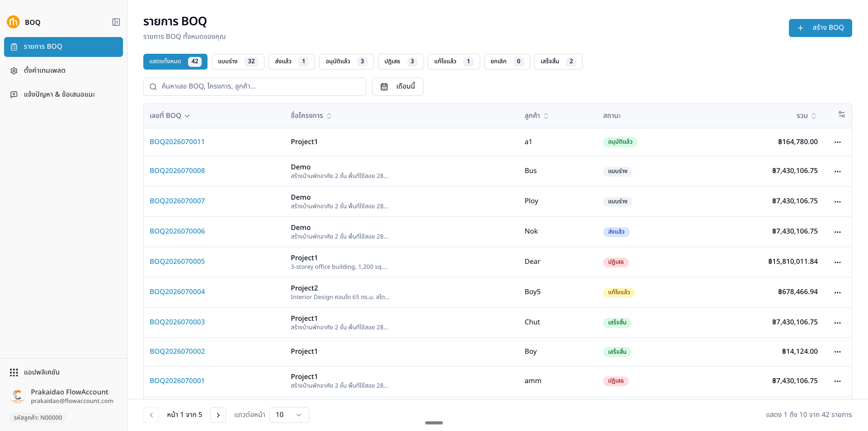
Task: Sort by total amount column
Action: point(806,116)
